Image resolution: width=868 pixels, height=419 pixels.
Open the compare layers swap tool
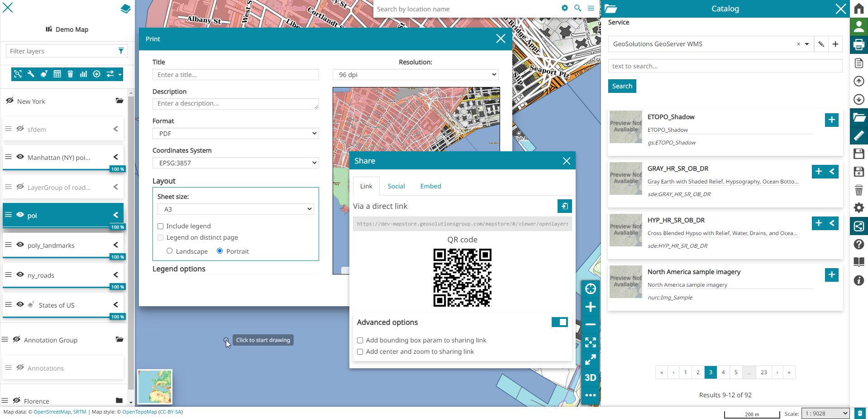pyautogui.click(x=110, y=74)
